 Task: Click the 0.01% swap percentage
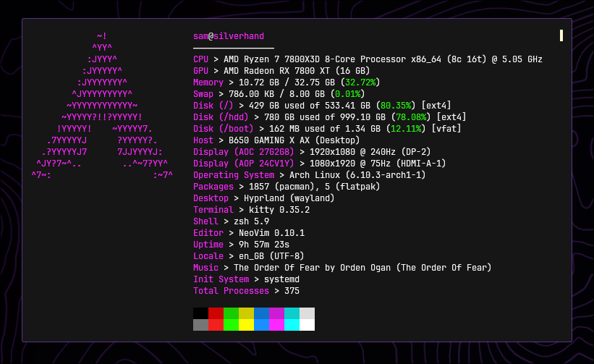pos(348,94)
